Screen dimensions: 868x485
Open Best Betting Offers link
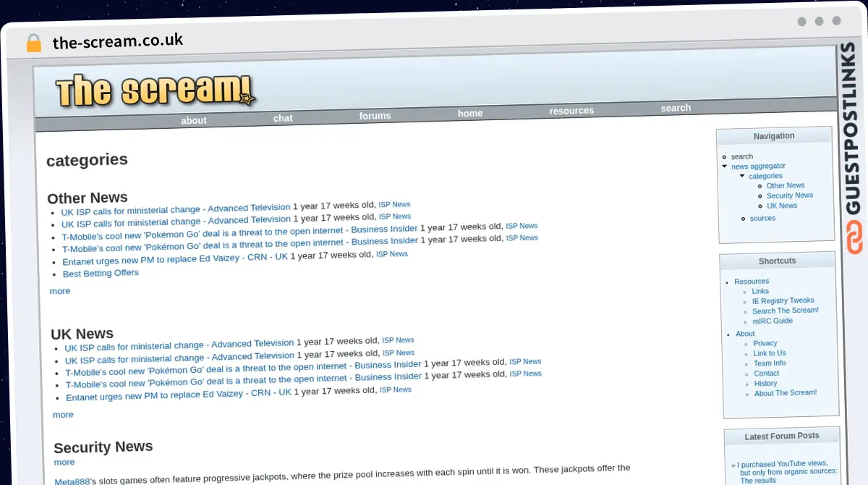[x=101, y=274]
